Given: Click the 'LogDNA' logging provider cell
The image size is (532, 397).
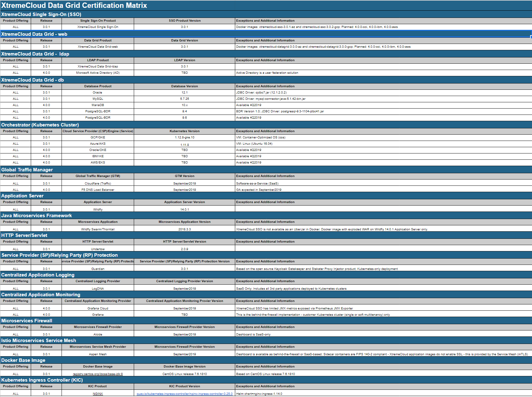Looking at the screenshot, I should coord(98,288).
